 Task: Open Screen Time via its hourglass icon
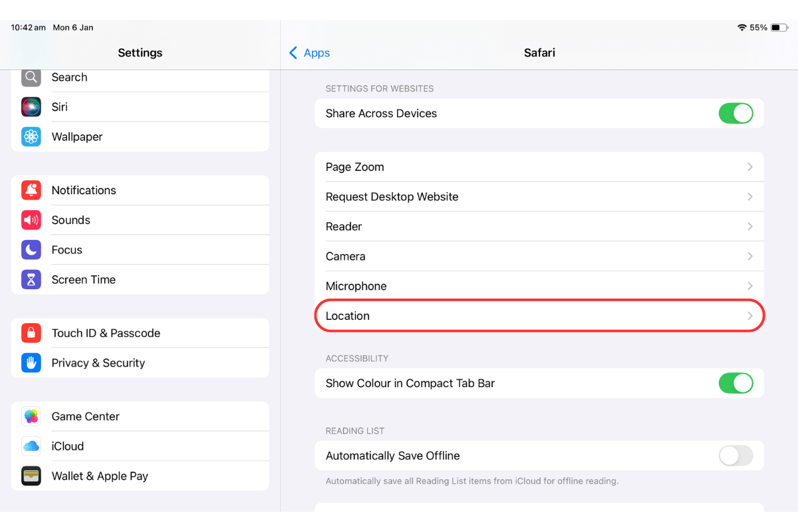click(31, 279)
